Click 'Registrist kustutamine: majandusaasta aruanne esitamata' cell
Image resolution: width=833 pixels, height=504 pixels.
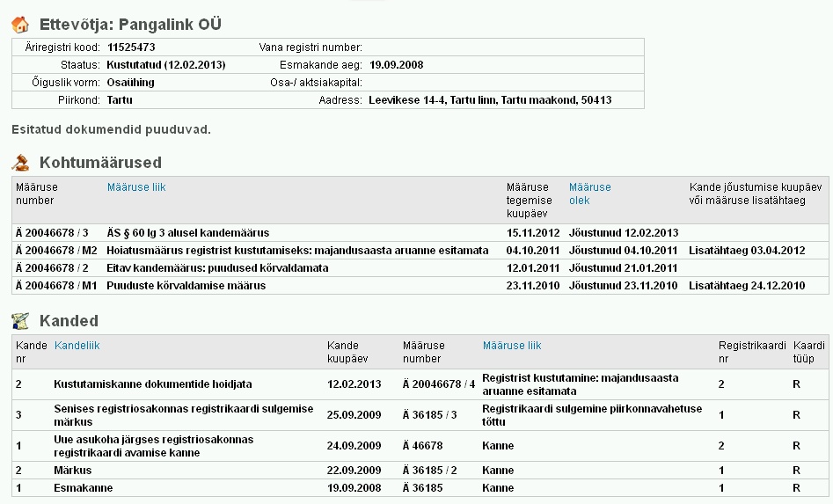pos(581,384)
